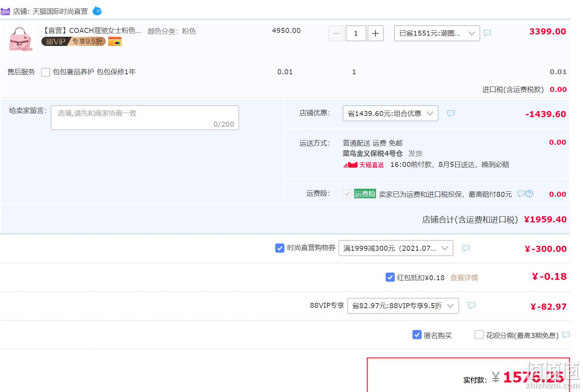Open the 查看详情 link for red packet

[464, 278]
